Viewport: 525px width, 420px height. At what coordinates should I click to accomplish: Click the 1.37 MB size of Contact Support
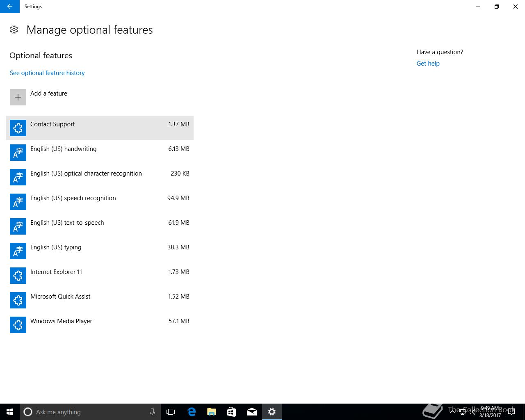179,124
